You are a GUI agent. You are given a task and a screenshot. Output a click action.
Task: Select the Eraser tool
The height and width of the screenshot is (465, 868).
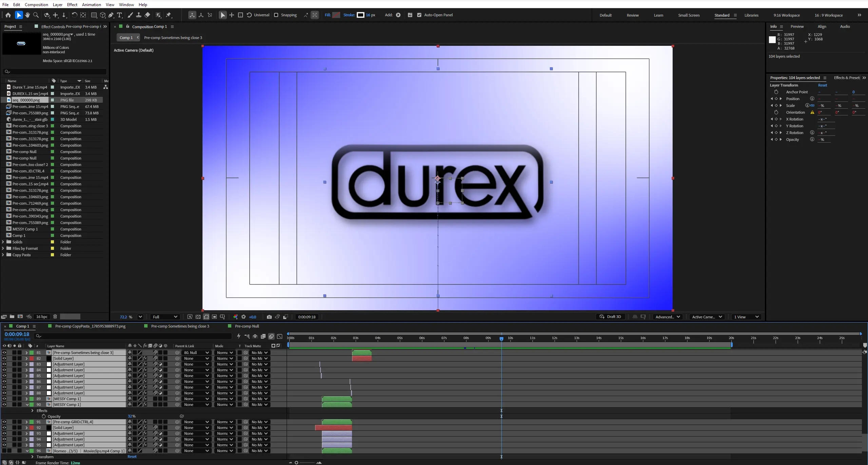click(147, 15)
